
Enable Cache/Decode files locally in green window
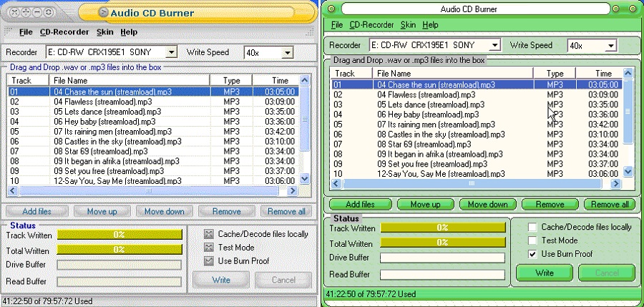(532, 227)
